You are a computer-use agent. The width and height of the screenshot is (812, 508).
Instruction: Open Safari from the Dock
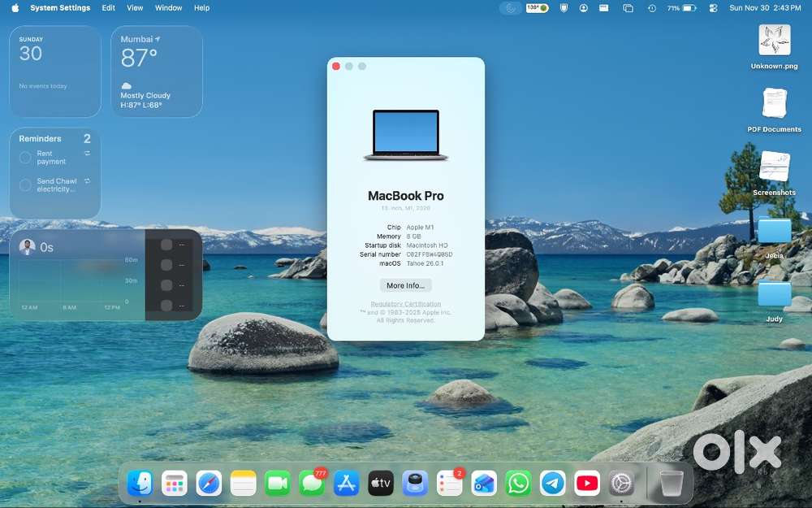click(209, 483)
